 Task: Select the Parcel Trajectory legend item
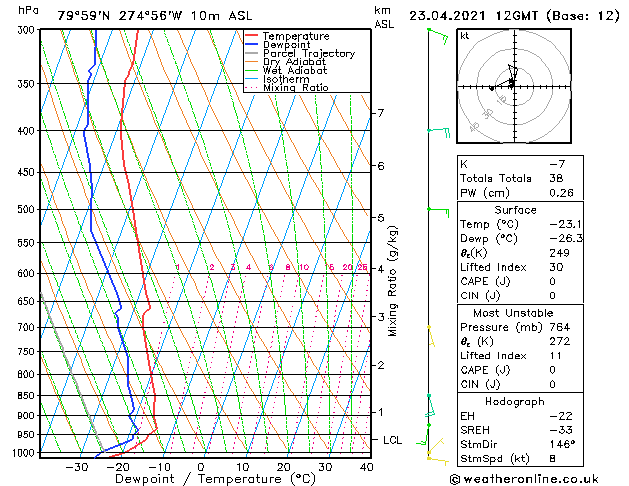(x=308, y=54)
